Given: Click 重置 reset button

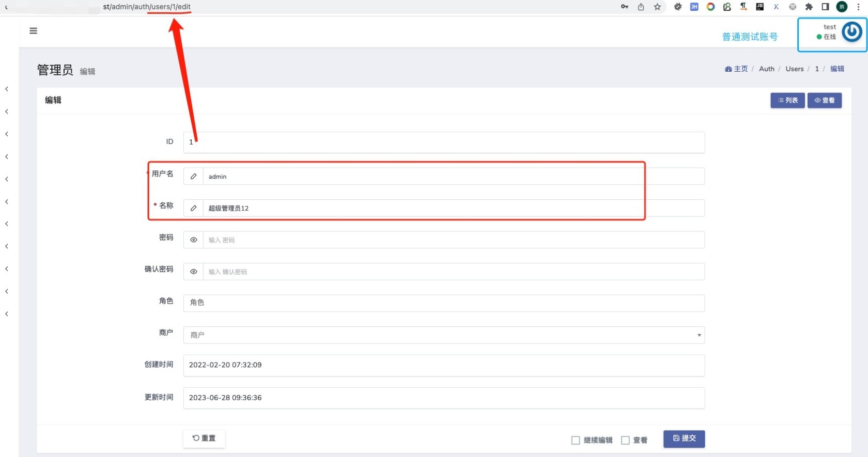Looking at the screenshot, I should [x=204, y=438].
